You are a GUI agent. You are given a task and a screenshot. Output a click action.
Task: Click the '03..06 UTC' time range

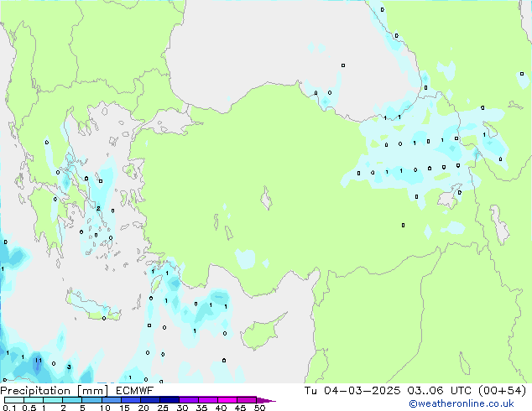point(439,391)
